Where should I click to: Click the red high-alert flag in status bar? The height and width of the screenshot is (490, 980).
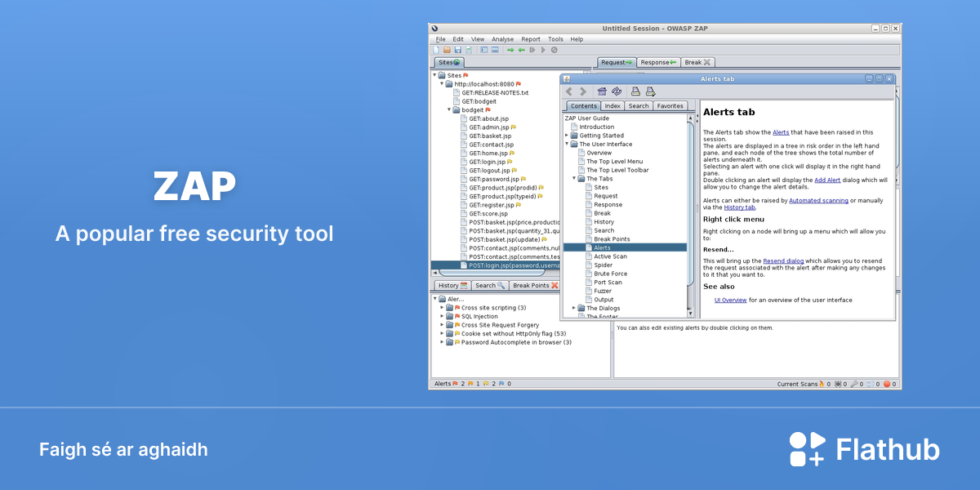456,384
